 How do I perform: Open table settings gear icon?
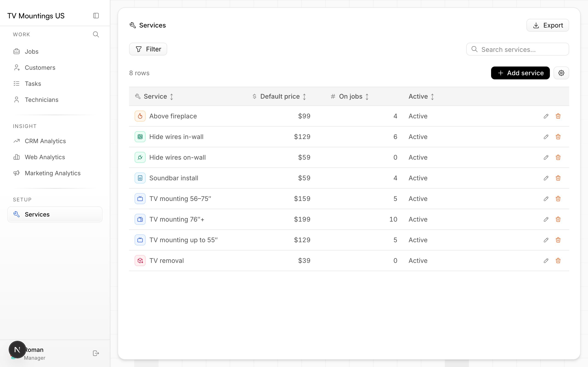coord(561,73)
